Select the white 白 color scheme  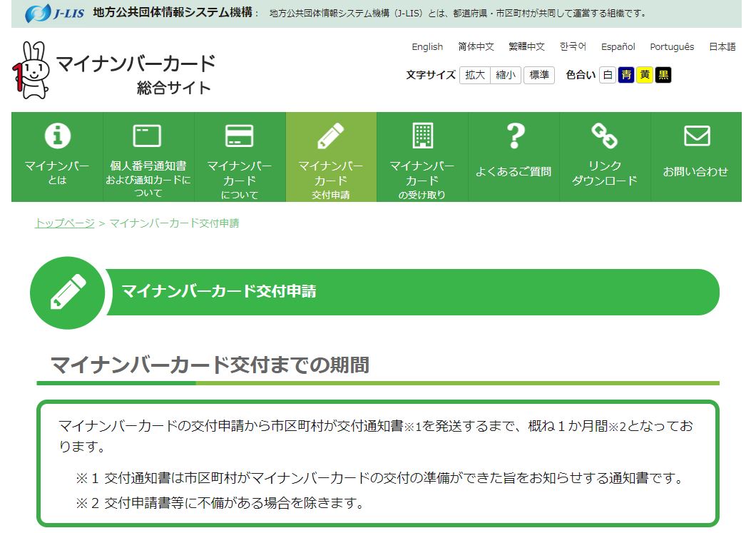click(x=608, y=75)
